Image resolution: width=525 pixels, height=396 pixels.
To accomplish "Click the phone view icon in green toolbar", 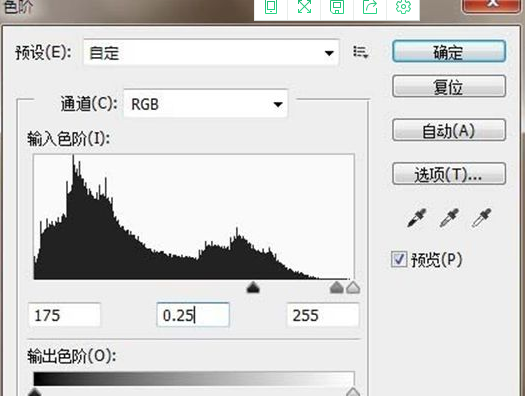I will (x=271, y=7).
